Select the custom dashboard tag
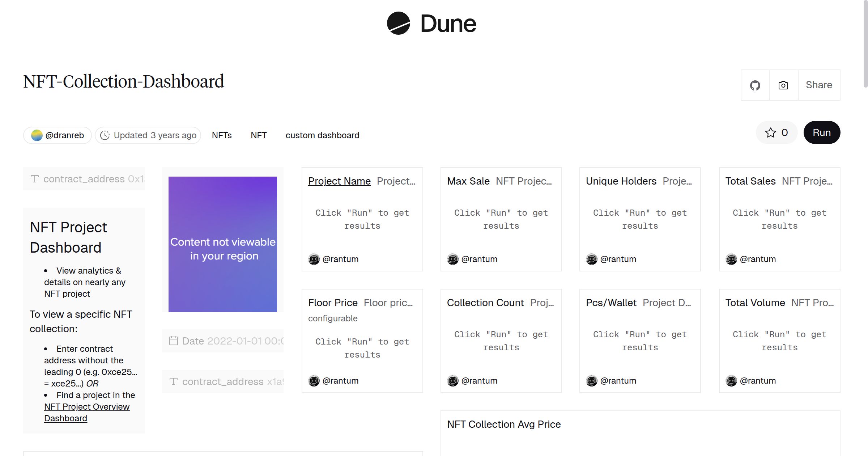 [x=322, y=135]
